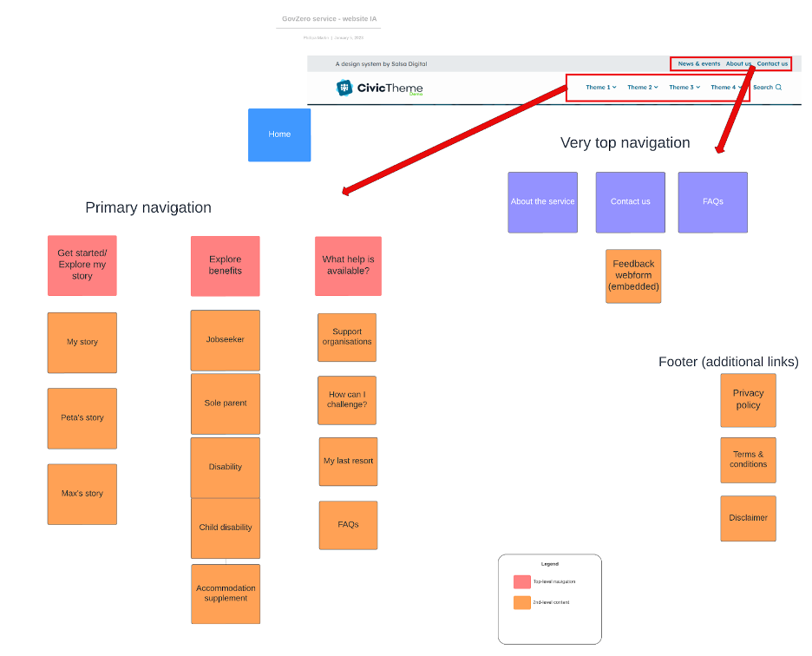Screen dimensions: 812x656
Task: Open the Theme 2 dropdown
Action: [x=642, y=88]
